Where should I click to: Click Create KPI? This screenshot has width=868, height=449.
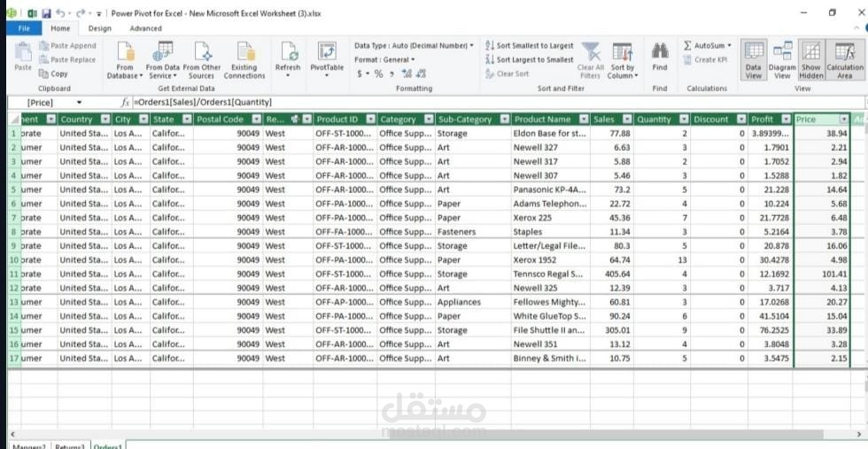[705, 60]
